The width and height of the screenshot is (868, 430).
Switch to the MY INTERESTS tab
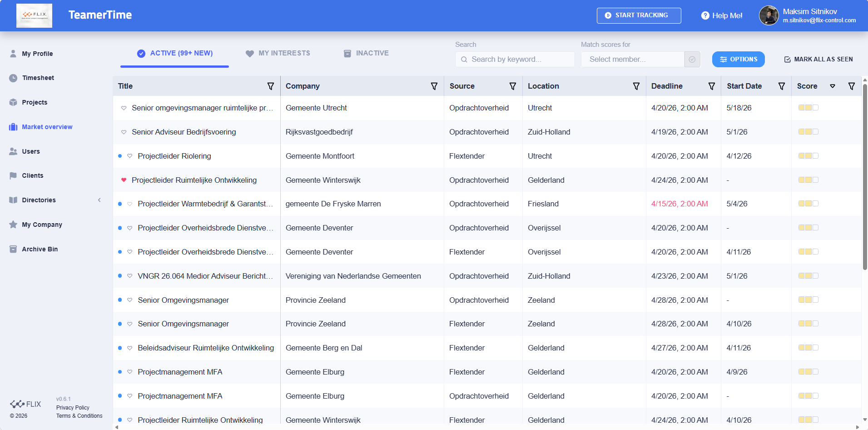(x=278, y=53)
